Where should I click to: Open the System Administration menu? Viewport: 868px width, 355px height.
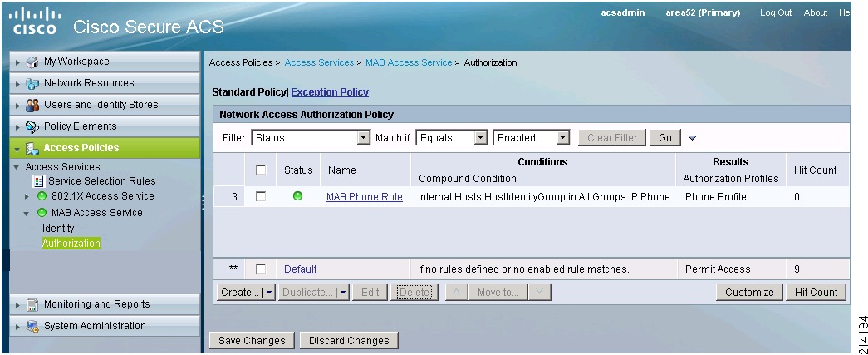[105, 326]
